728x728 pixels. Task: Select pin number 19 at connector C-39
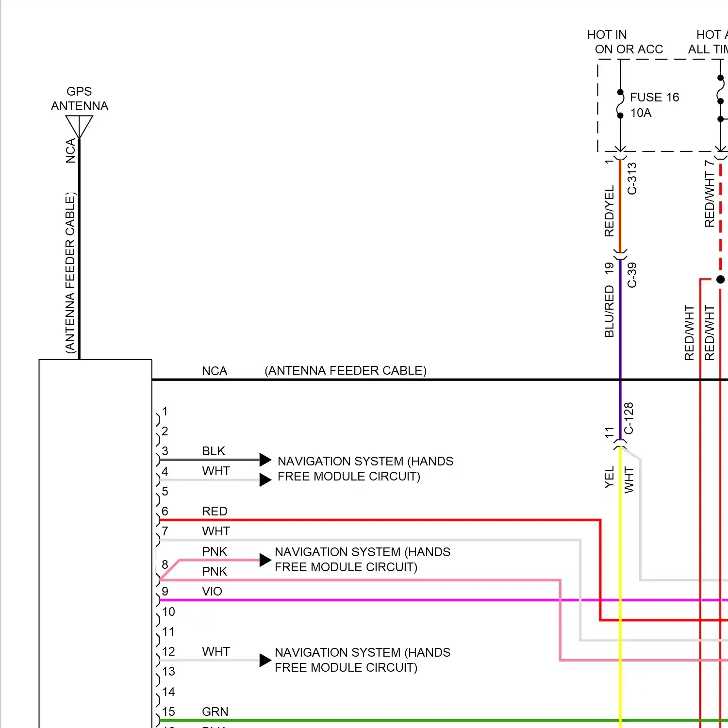609,268
